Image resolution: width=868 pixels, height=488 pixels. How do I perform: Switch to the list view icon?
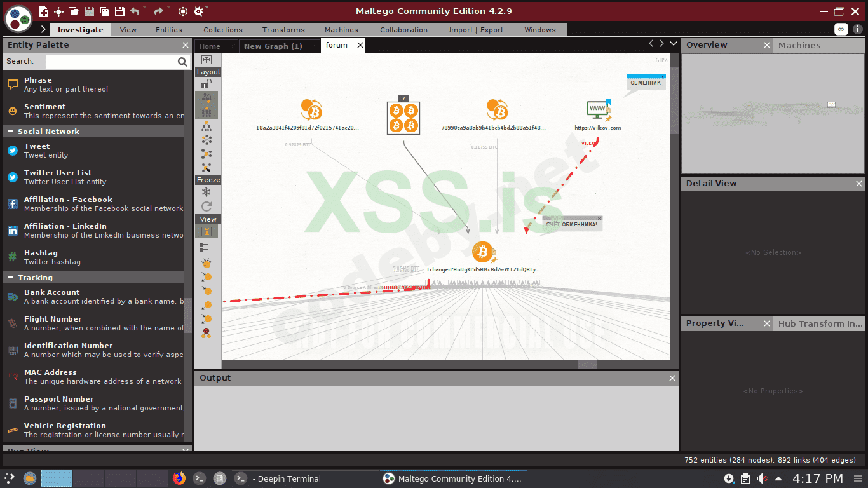pyautogui.click(x=205, y=247)
